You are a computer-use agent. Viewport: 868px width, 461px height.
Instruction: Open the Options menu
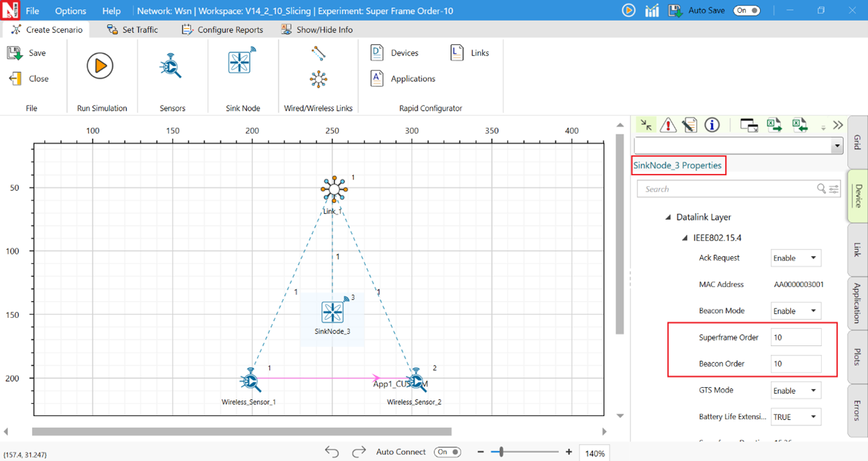click(x=70, y=11)
